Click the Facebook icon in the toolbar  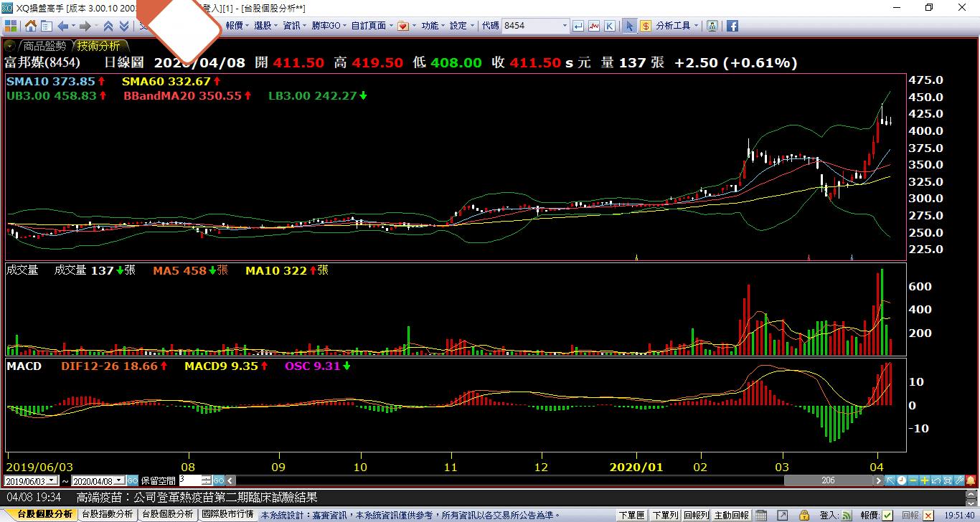732,26
